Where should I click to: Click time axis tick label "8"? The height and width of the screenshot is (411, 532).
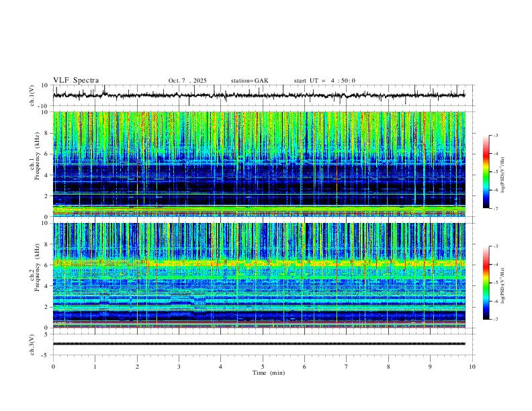pyautogui.click(x=388, y=367)
